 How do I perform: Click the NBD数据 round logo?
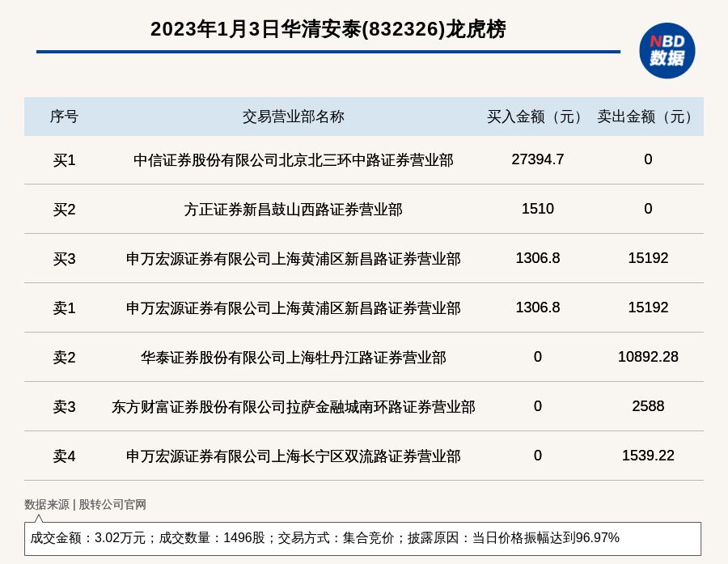pyautogui.click(x=667, y=51)
